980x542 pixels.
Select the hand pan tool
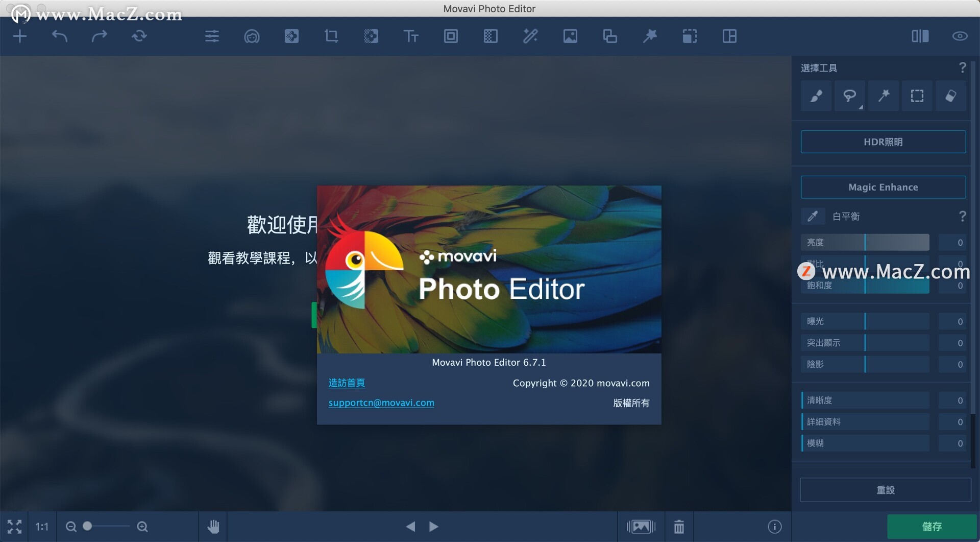[x=213, y=527]
